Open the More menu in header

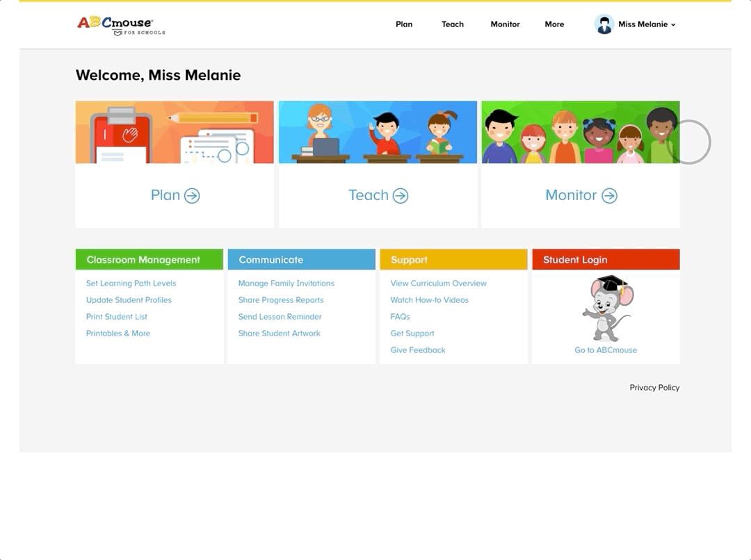[x=554, y=24]
